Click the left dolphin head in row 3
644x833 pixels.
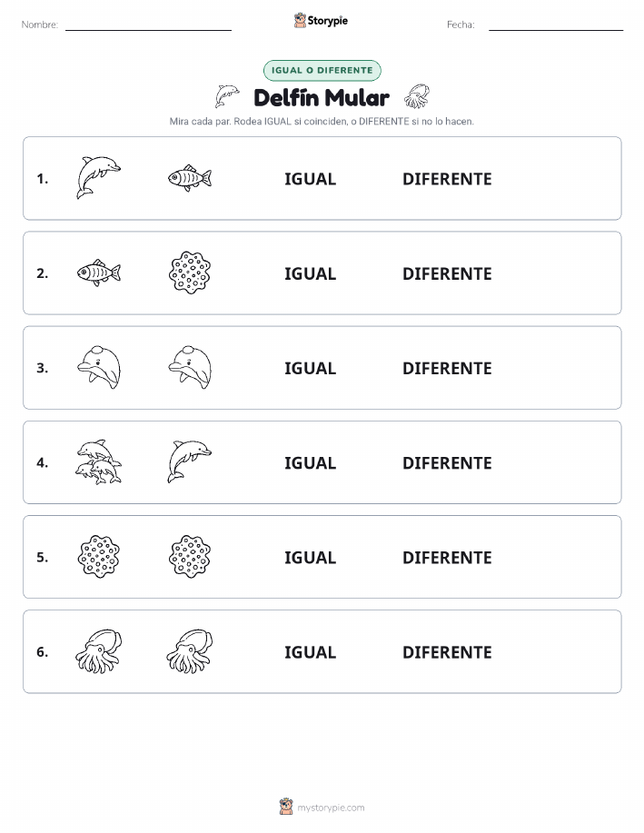click(99, 368)
